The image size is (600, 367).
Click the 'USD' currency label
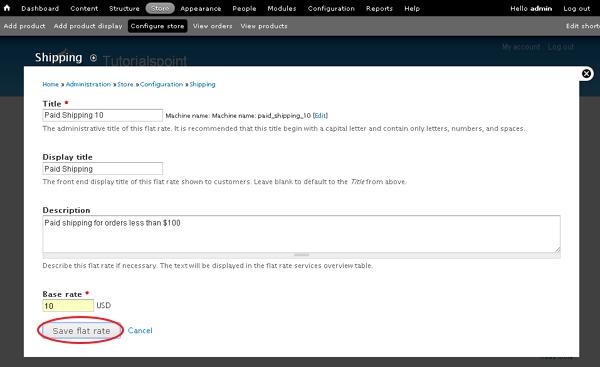point(104,305)
